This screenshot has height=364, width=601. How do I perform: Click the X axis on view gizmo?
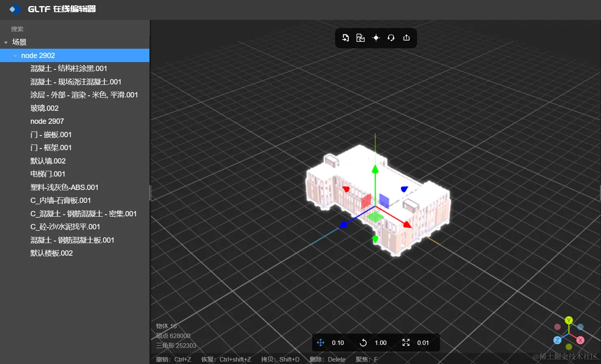pyautogui.click(x=580, y=340)
